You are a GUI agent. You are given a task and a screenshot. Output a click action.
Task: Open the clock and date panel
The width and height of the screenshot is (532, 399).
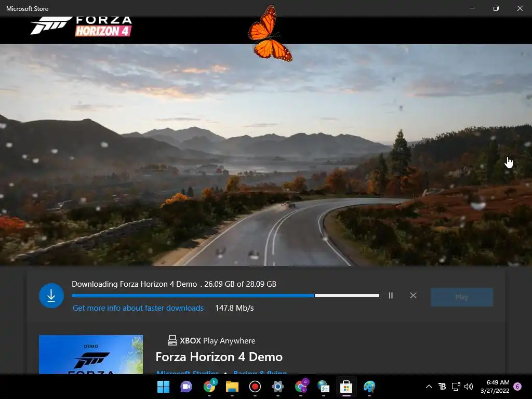[x=495, y=387]
